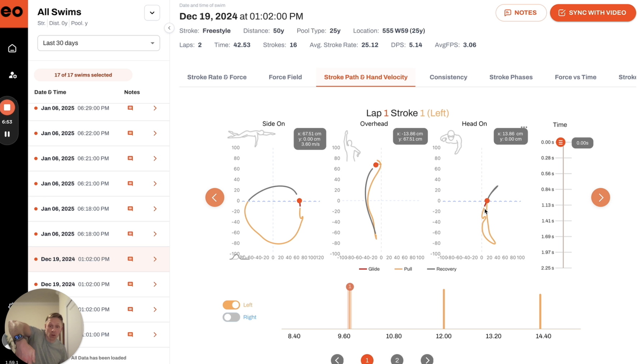
Task: Expand the All Swims dropdown chevron
Action: pos(152,13)
